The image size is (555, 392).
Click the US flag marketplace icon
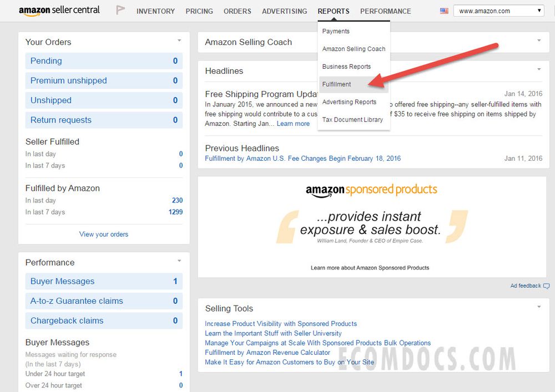pos(444,11)
